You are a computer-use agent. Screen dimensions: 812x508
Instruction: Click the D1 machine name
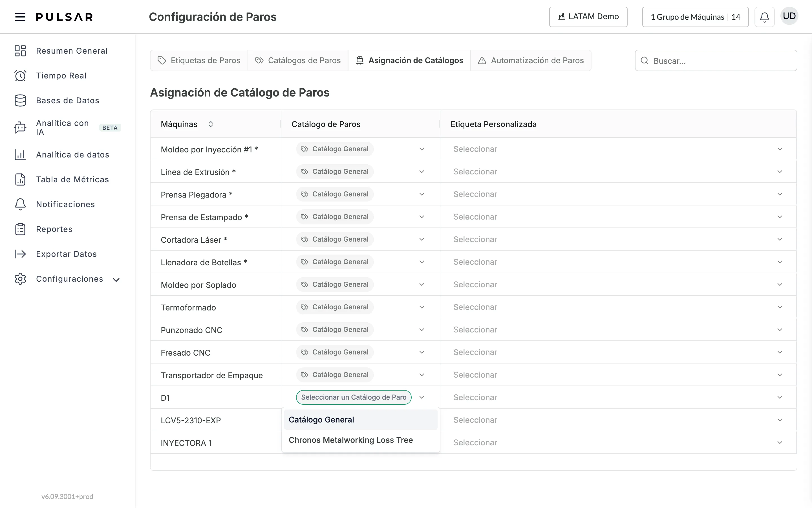point(165,398)
